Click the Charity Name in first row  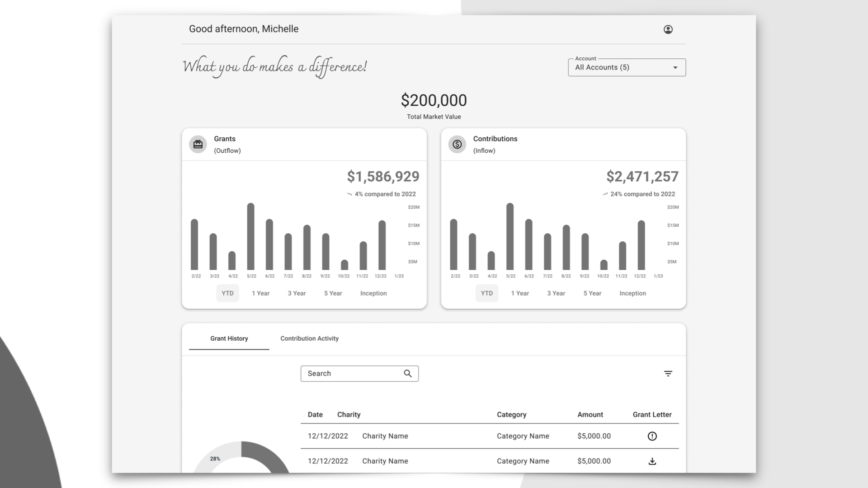click(385, 436)
